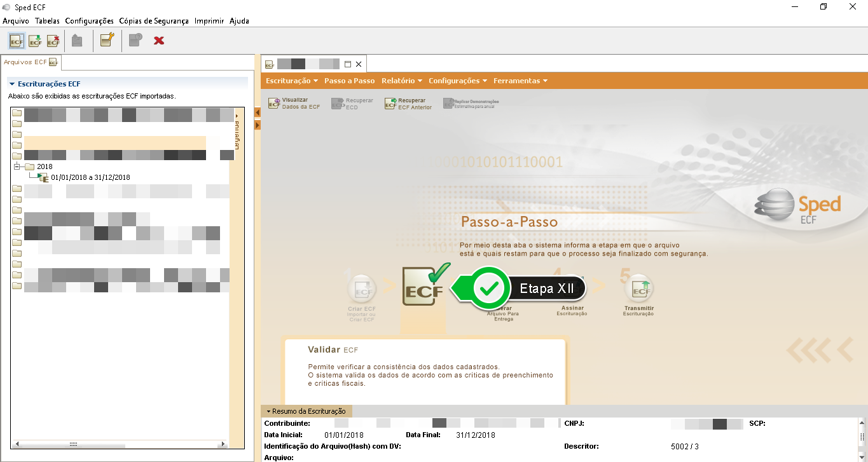The width and height of the screenshot is (868, 462).
Task: Expand the orange-bar Configurações dropdown
Action: 458,81
